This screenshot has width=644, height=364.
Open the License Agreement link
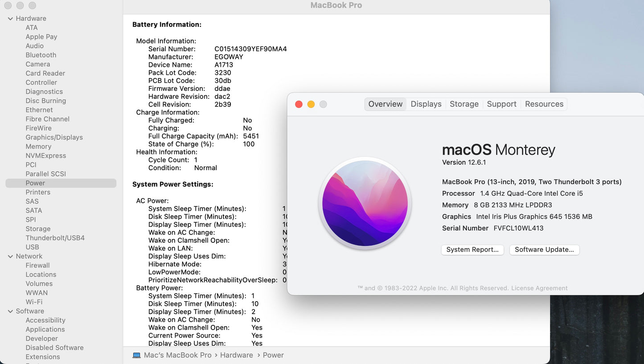tap(539, 288)
